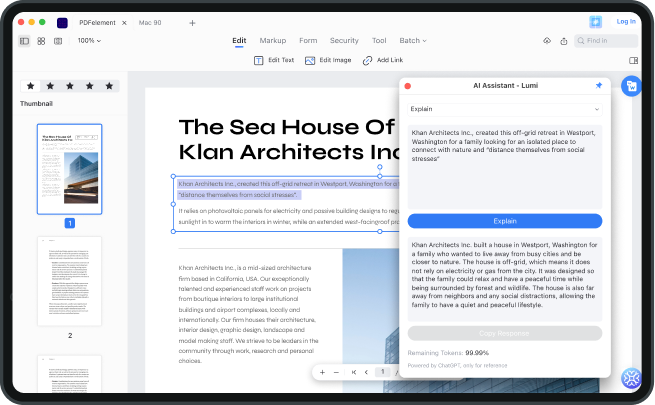Open the Lumi AI floating button
Screen dimensions: 655x405
click(631, 378)
